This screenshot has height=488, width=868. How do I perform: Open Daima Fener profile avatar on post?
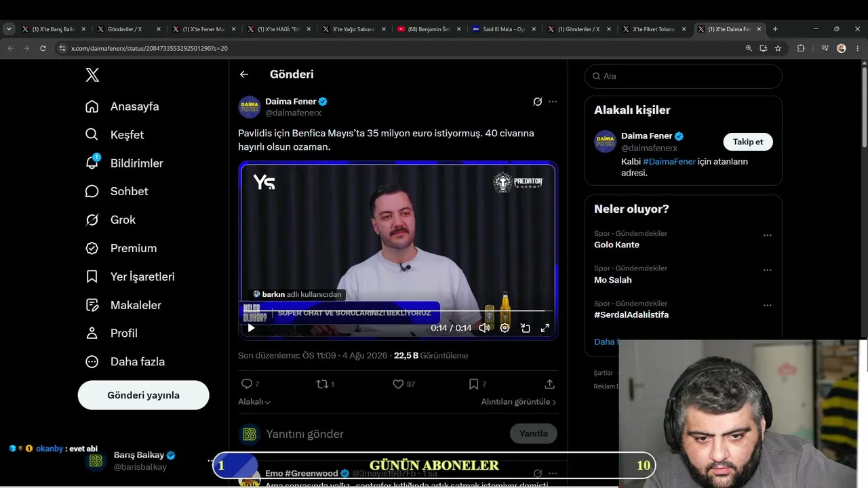[250, 107]
